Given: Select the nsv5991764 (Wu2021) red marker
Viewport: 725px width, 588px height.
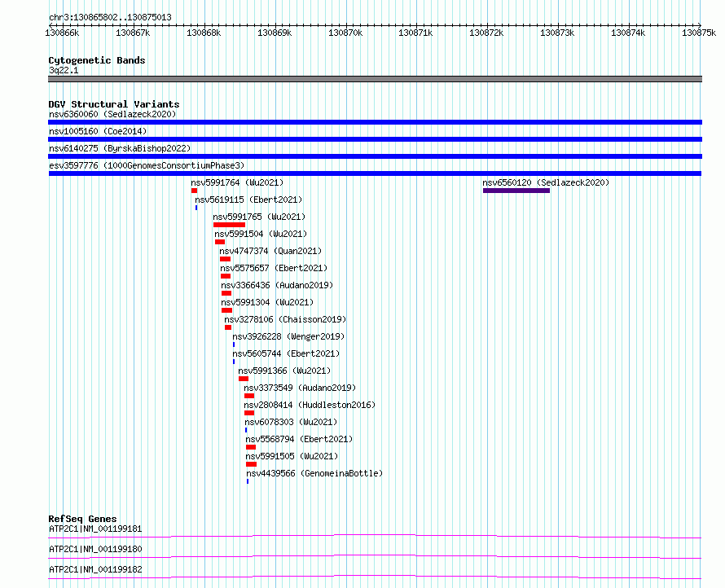Looking at the screenshot, I should [x=194, y=191].
